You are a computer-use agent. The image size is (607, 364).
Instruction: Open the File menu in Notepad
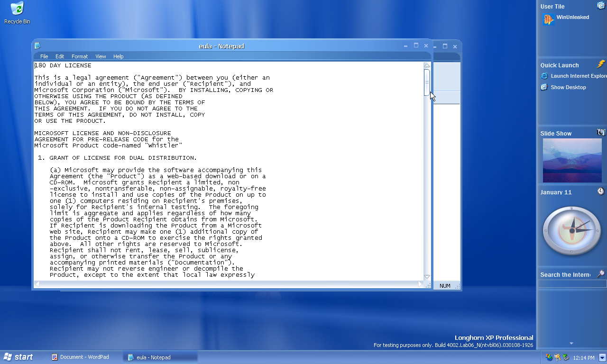[44, 56]
